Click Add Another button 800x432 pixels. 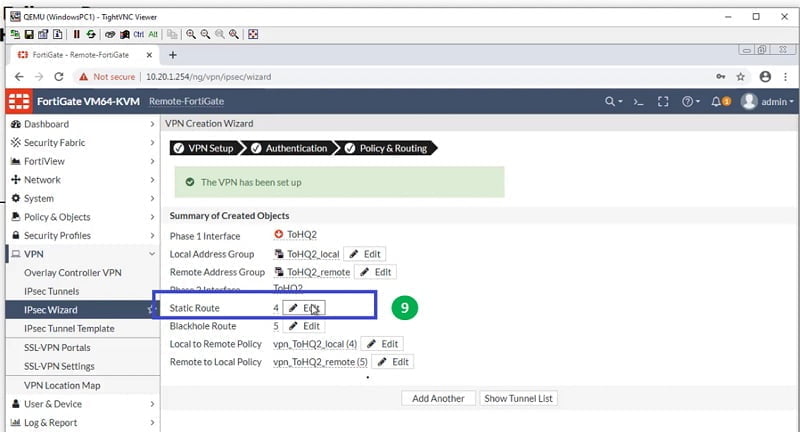pos(438,398)
